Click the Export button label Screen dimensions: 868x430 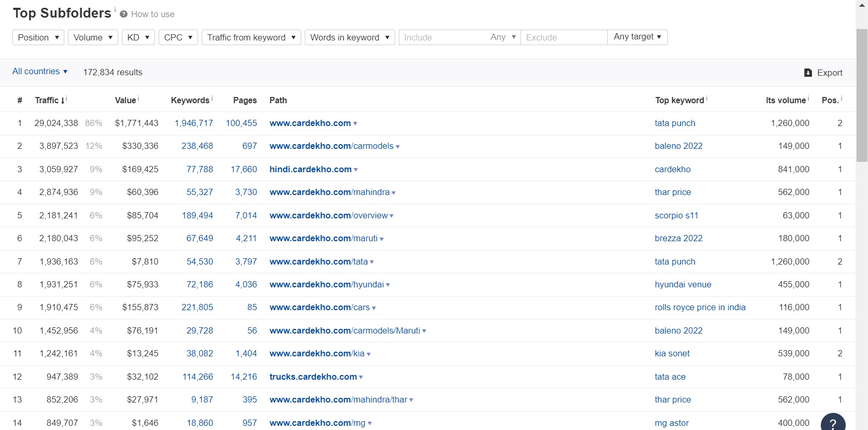[830, 73]
